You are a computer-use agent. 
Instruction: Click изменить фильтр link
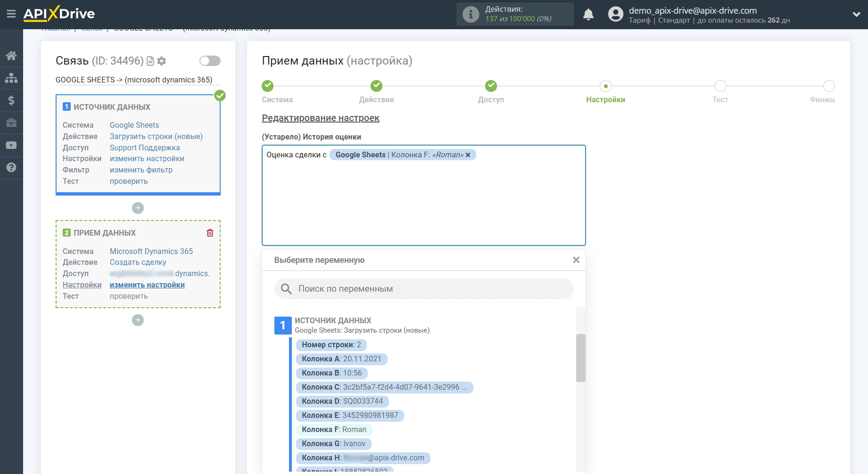[x=141, y=170]
